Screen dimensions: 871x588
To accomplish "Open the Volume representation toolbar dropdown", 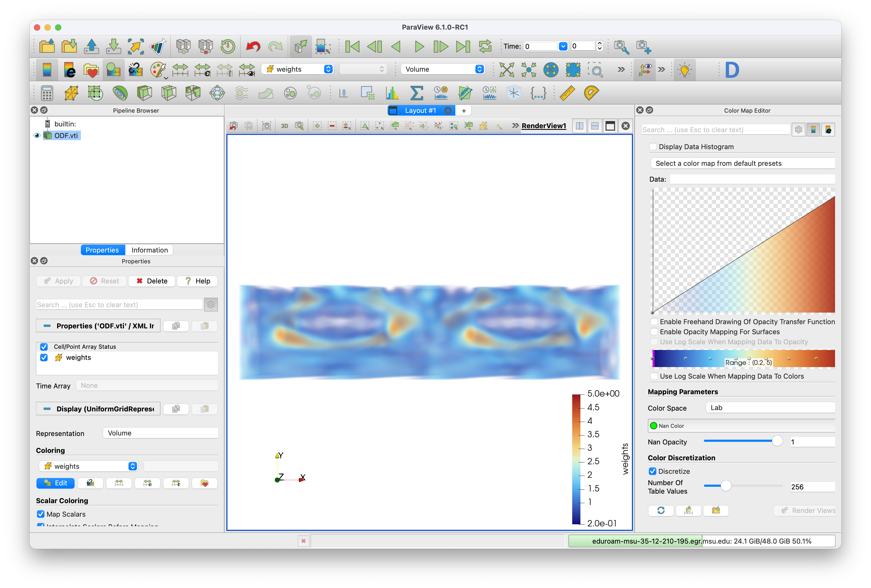I will click(442, 69).
